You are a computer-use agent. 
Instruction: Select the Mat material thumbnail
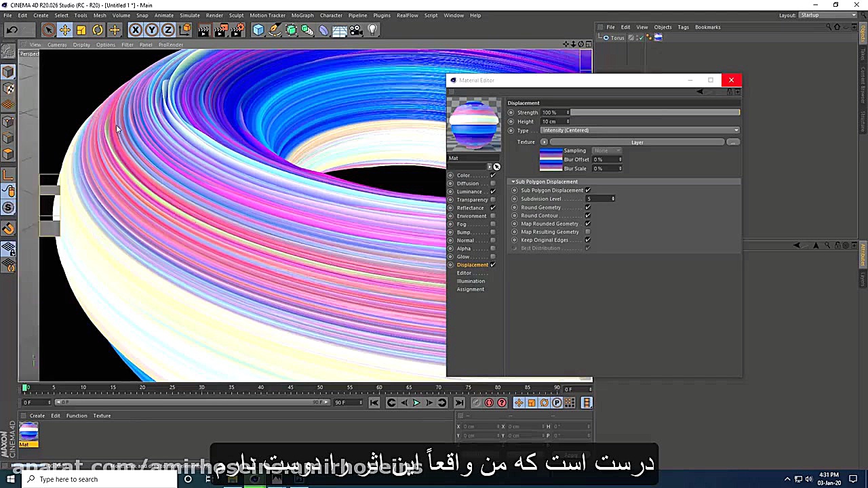point(28,434)
